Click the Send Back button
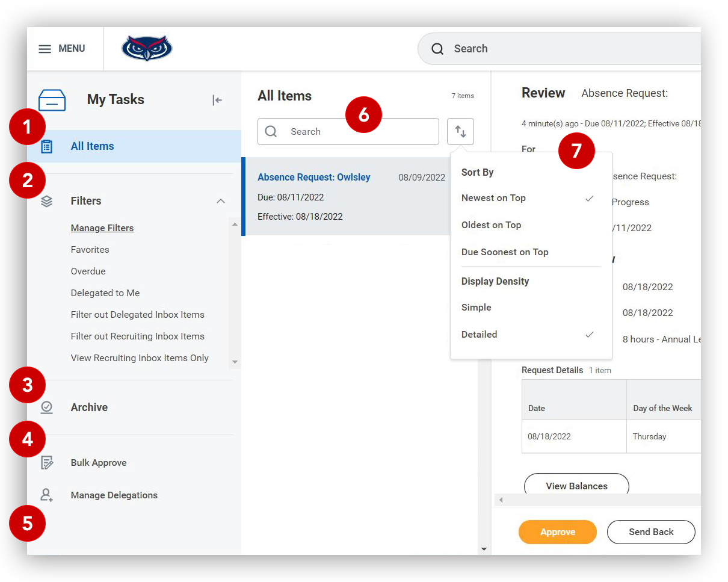 click(x=651, y=532)
